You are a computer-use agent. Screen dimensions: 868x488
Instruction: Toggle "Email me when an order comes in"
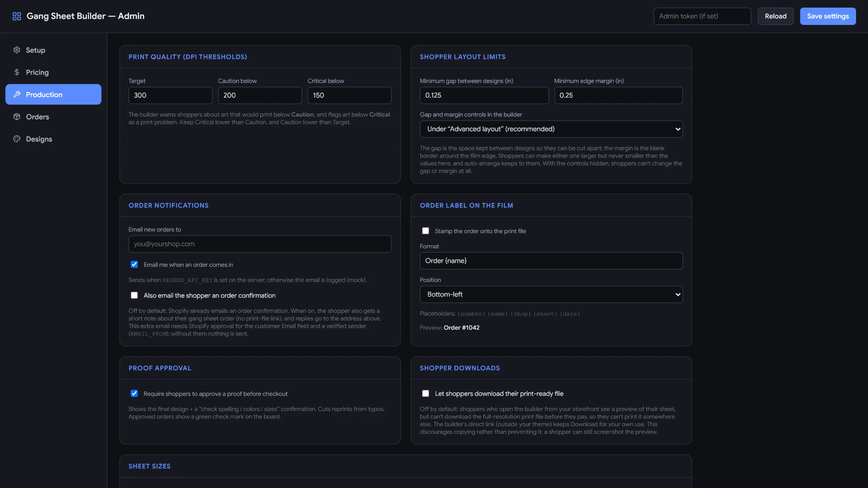134,264
